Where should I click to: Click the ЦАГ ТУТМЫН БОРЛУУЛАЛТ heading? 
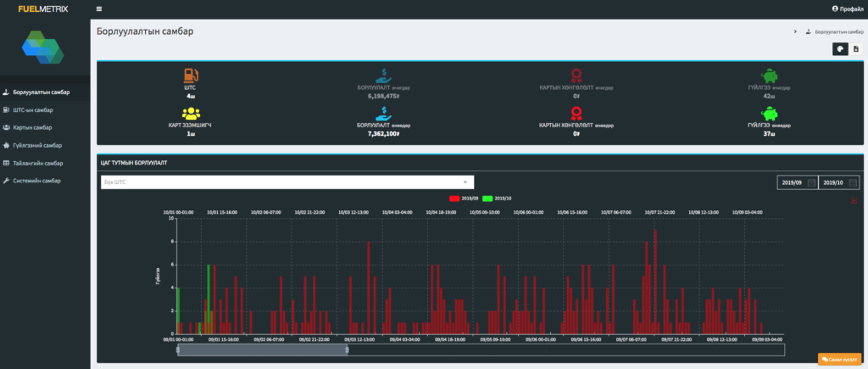(134, 163)
